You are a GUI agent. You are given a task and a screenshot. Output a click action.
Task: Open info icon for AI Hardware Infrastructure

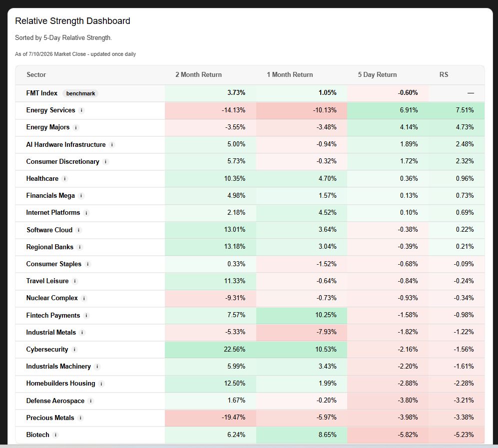(112, 145)
